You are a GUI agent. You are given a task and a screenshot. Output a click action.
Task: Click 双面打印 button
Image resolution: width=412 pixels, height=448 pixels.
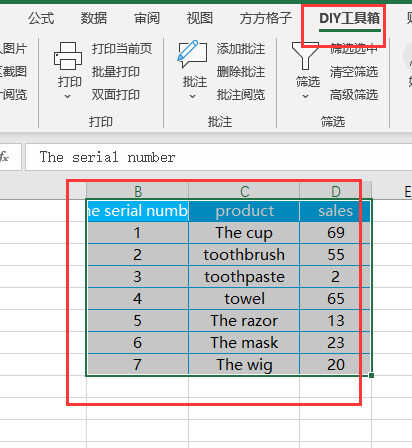click(116, 95)
